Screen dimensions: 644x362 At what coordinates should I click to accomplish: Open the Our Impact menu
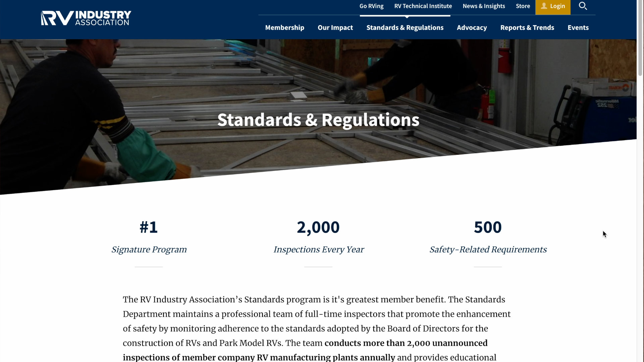pos(335,27)
